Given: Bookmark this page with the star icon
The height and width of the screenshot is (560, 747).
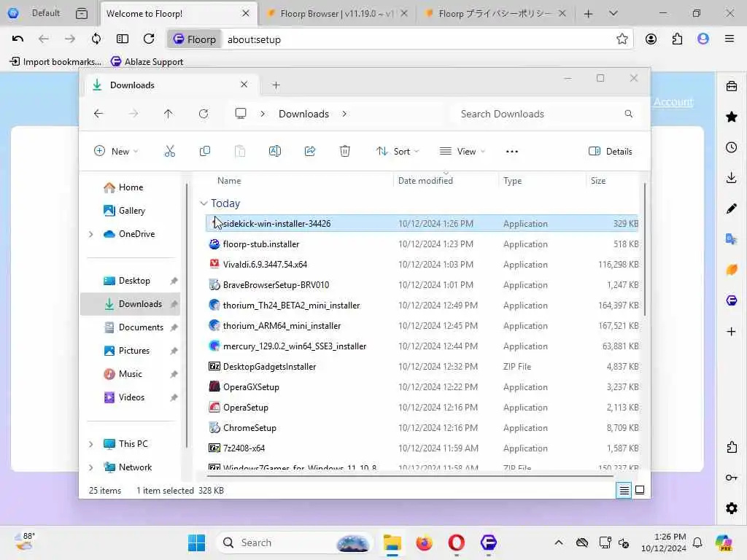Looking at the screenshot, I should pyautogui.click(x=622, y=39).
